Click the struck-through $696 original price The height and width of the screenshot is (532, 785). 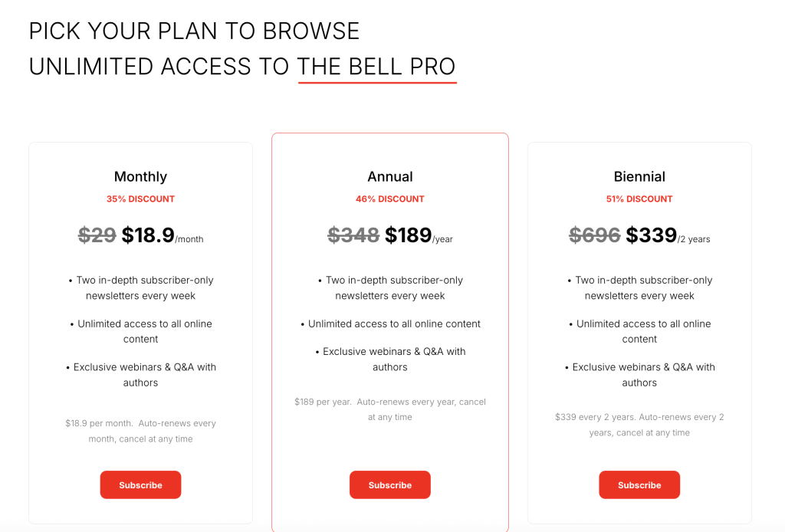coord(595,235)
